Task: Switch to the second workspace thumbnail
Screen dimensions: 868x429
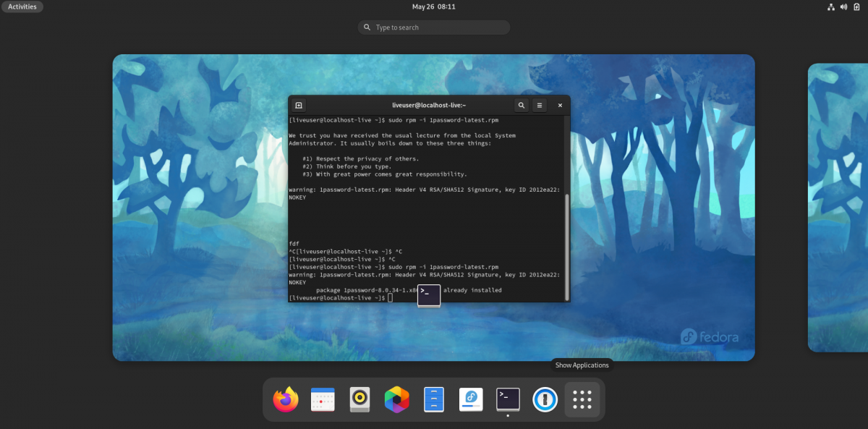Action: [838, 208]
